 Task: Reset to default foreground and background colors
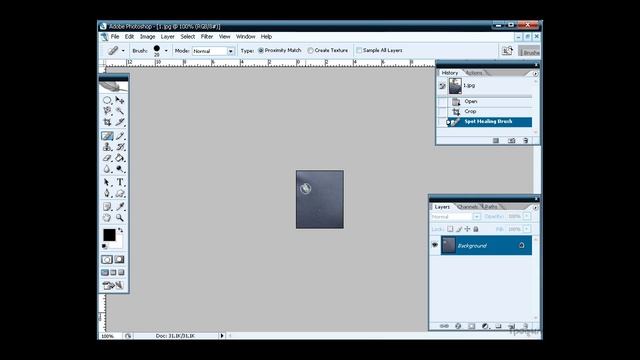[104, 246]
